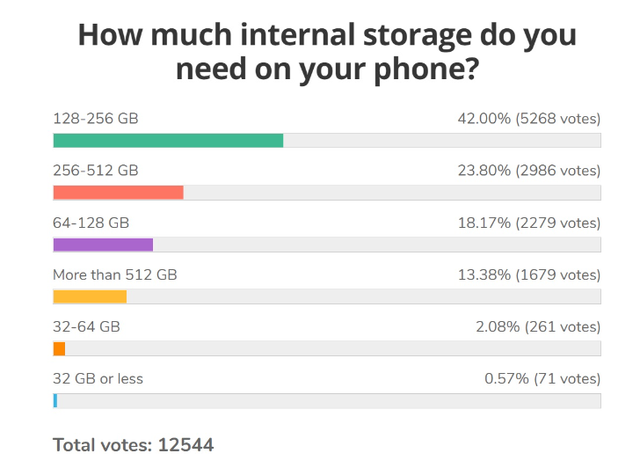Click the 13.38% (1679 votes) result
Image resolution: width=640 pixels, height=468 pixels.
click(x=529, y=275)
